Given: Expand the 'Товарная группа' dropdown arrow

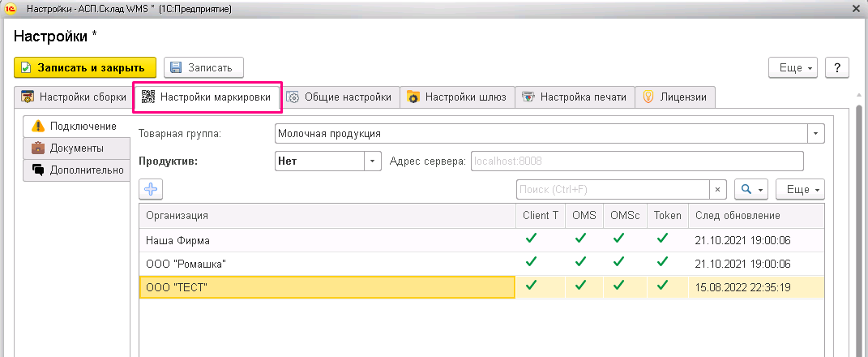Looking at the screenshot, I should point(816,134).
